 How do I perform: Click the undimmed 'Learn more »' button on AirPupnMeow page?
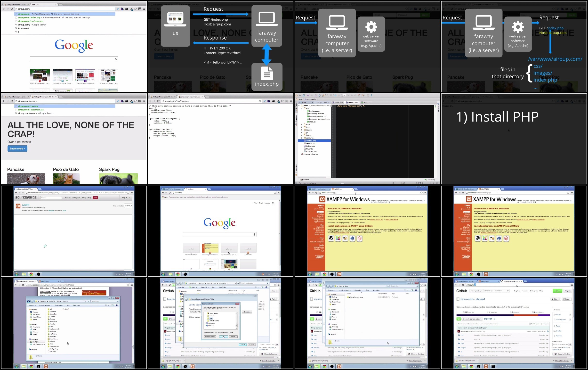click(17, 148)
